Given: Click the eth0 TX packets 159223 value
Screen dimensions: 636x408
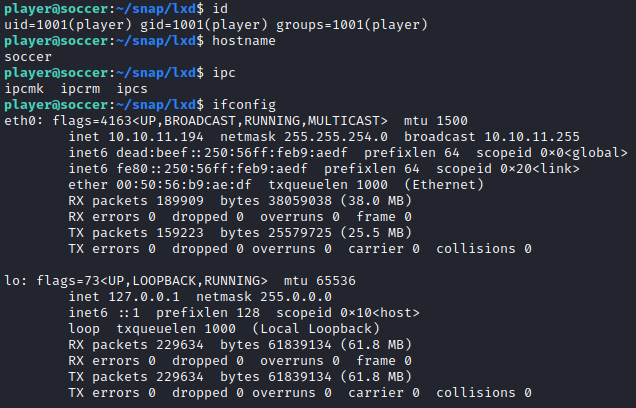Looking at the screenshot, I should click(x=180, y=233).
